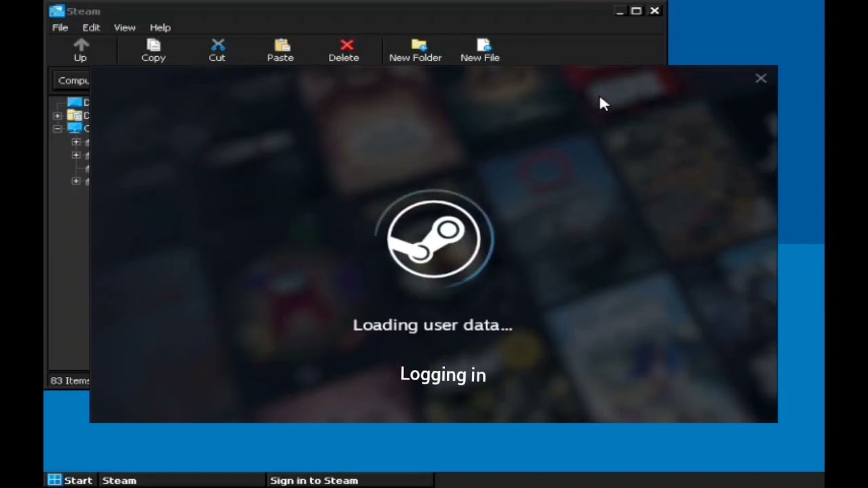
Task: Close the Steam login dialog
Action: point(761,79)
